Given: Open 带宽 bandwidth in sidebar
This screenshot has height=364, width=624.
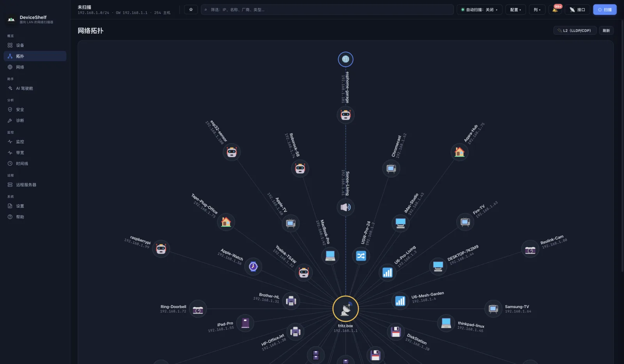Looking at the screenshot, I should tap(35, 153).
